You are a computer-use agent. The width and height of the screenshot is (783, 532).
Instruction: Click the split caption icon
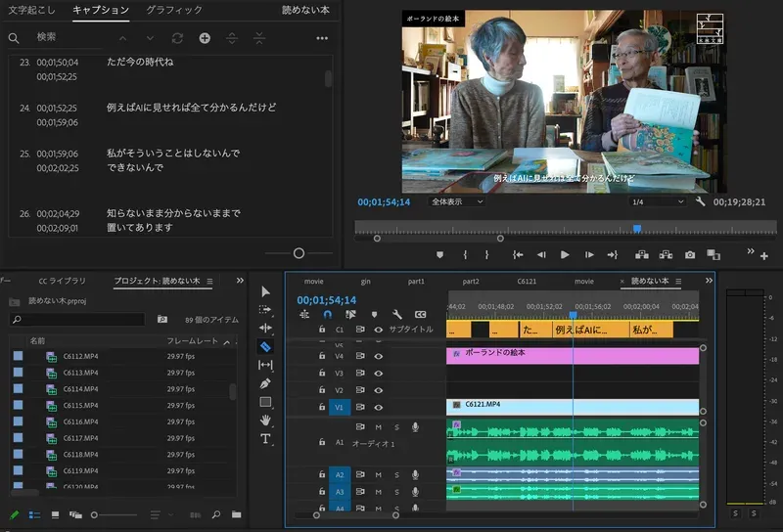[232, 38]
